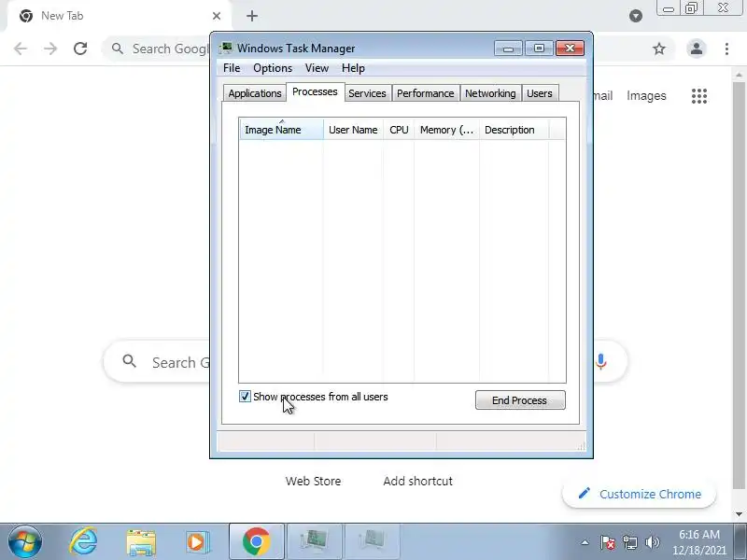Select the Processes tab

[315, 91]
